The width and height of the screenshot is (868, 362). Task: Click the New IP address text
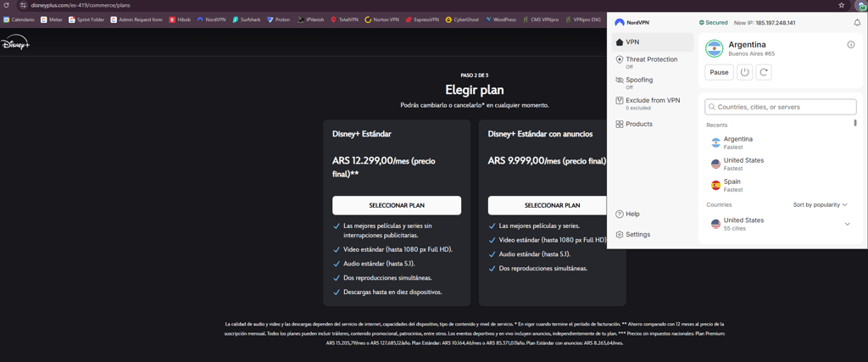coord(765,23)
